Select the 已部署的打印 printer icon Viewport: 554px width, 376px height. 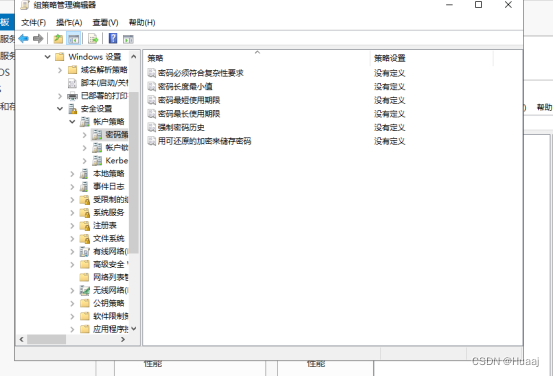72,96
